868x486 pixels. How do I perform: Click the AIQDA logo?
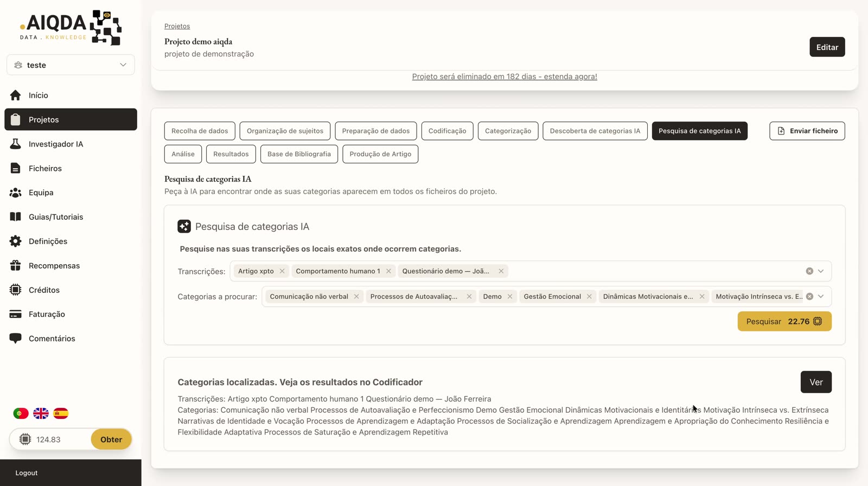(x=71, y=27)
